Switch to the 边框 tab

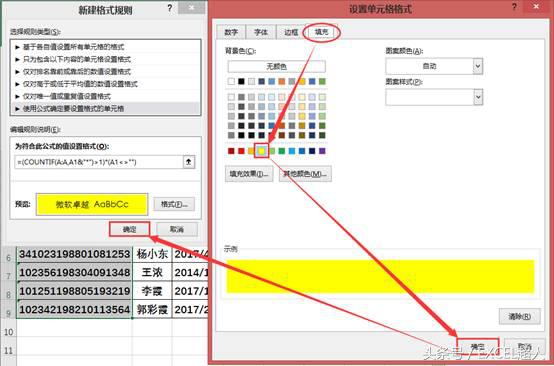(x=291, y=32)
